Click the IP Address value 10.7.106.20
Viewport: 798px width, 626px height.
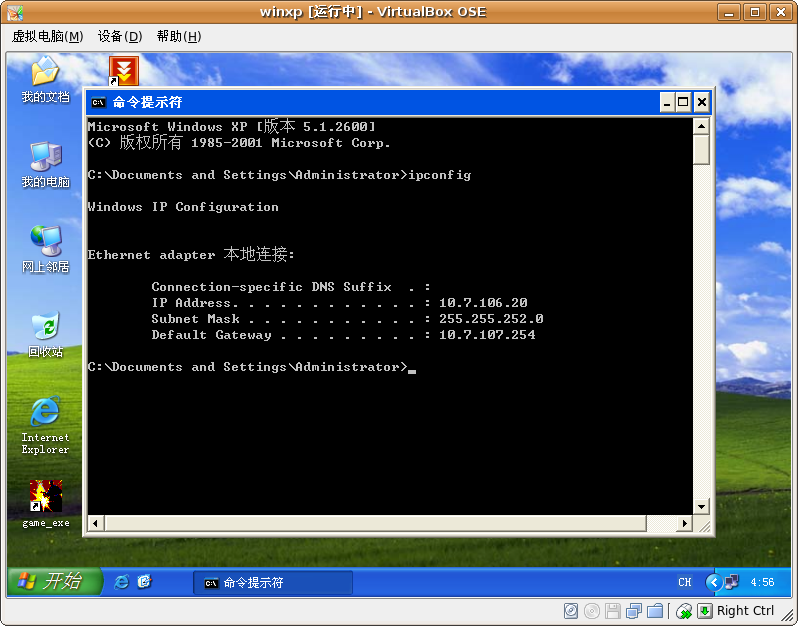[483, 303]
